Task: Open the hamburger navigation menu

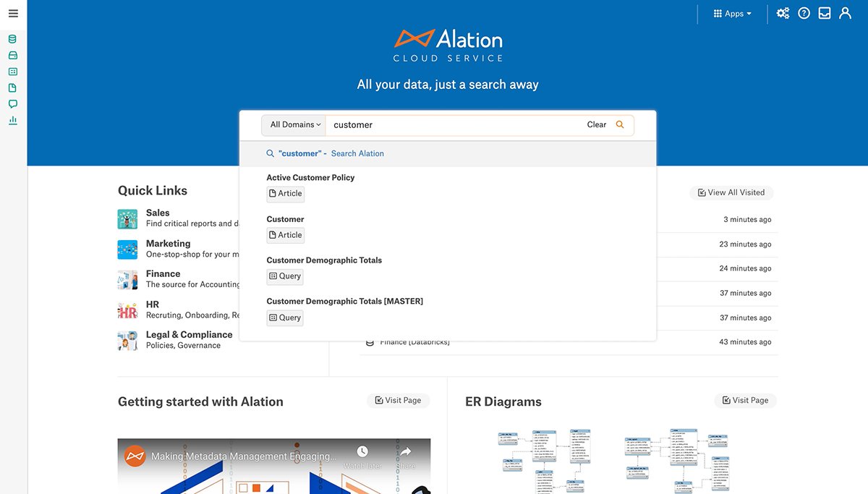Action: click(13, 14)
